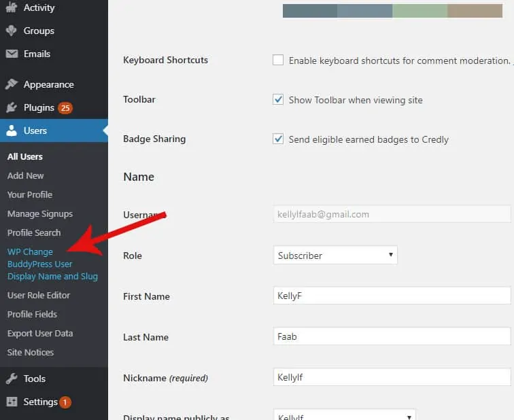
Task: Click the First Name row label
Action: pyautogui.click(x=147, y=296)
